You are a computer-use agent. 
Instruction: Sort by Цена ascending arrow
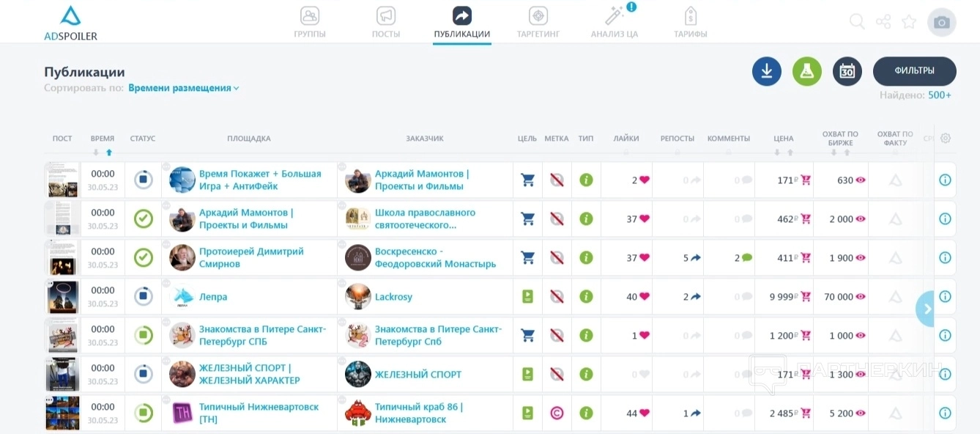click(790, 152)
